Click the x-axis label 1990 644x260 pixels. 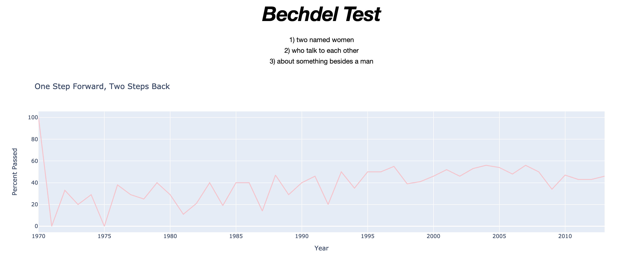(x=302, y=236)
